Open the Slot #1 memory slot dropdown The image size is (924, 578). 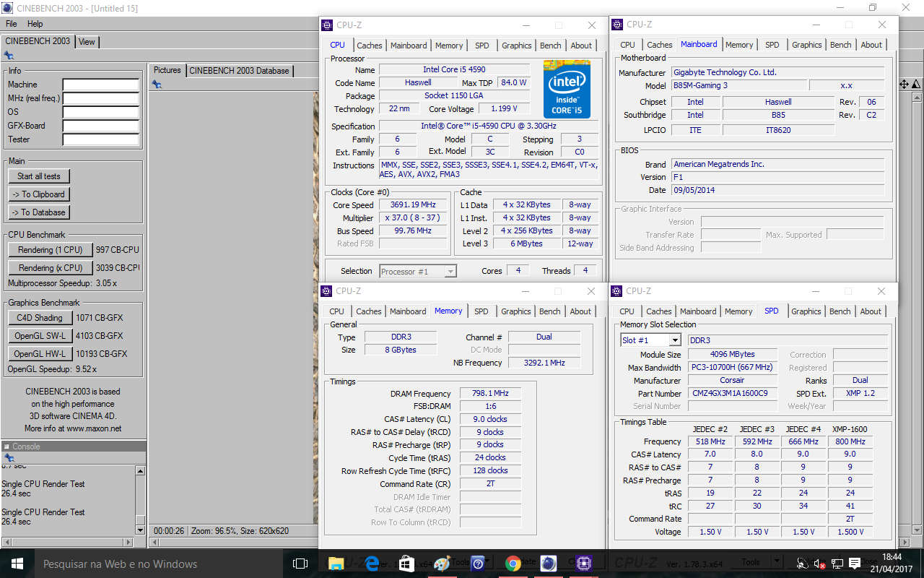pyautogui.click(x=650, y=340)
